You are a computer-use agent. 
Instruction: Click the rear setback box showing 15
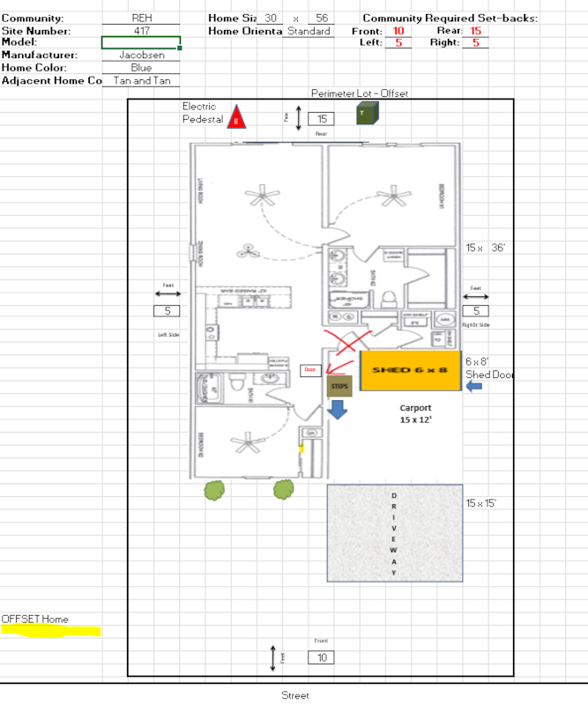(x=322, y=119)
